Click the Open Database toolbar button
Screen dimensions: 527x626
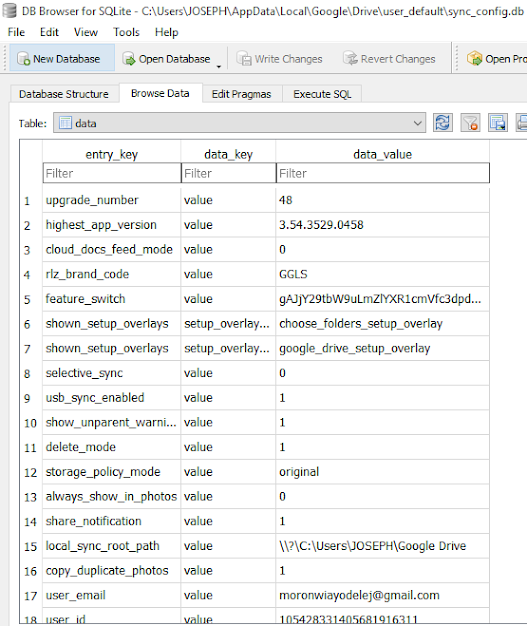pos(166,59)
